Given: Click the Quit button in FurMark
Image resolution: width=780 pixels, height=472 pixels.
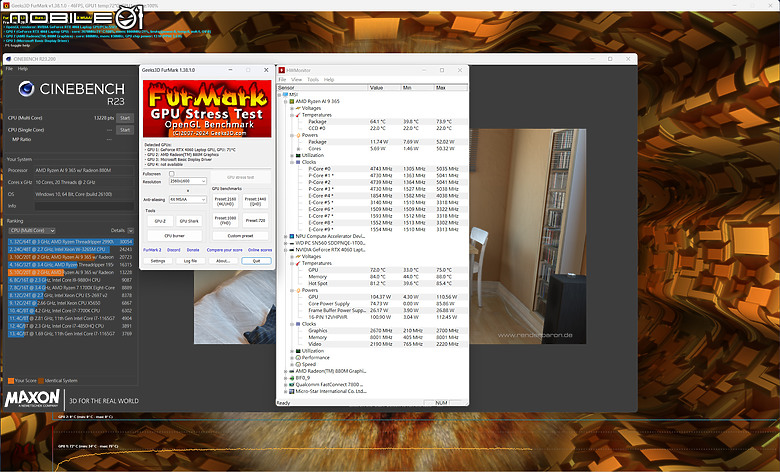Looking at the screenshot, I should [x=256, y=261].
